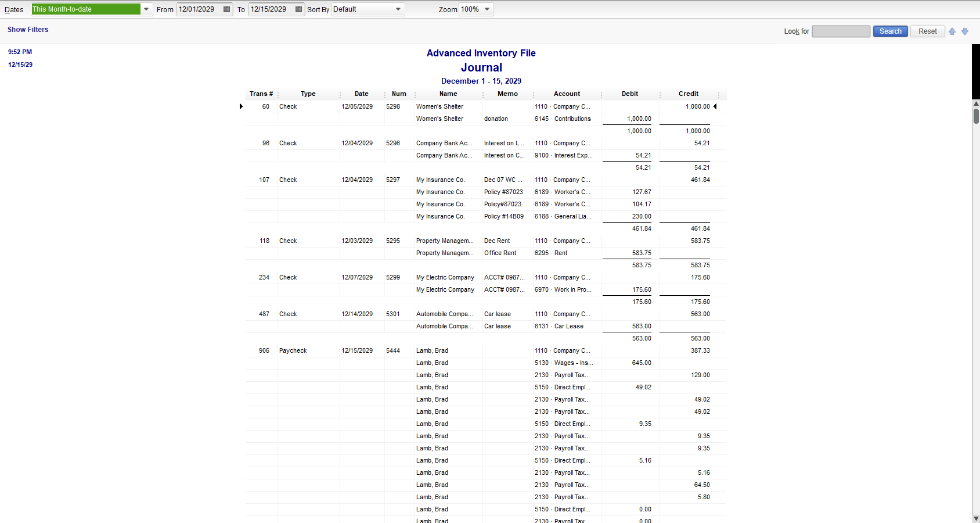Image resolution: width=980 pixels, height=523 pixels.
Task: Click the Memo column header
Action: (x=507, y=94)
